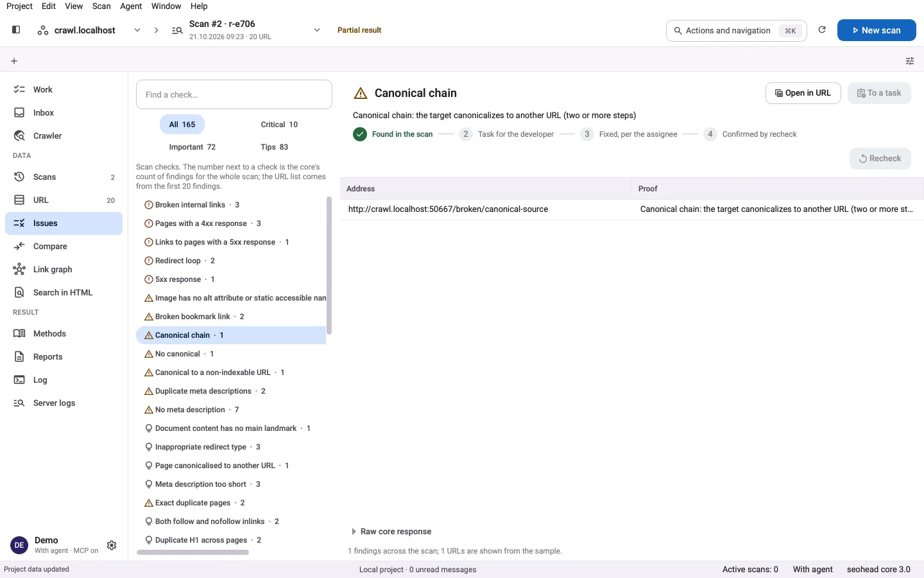The height and width of the screenshot is (578, 924).
Task: Open the Methods page
Action: [64, 333]
